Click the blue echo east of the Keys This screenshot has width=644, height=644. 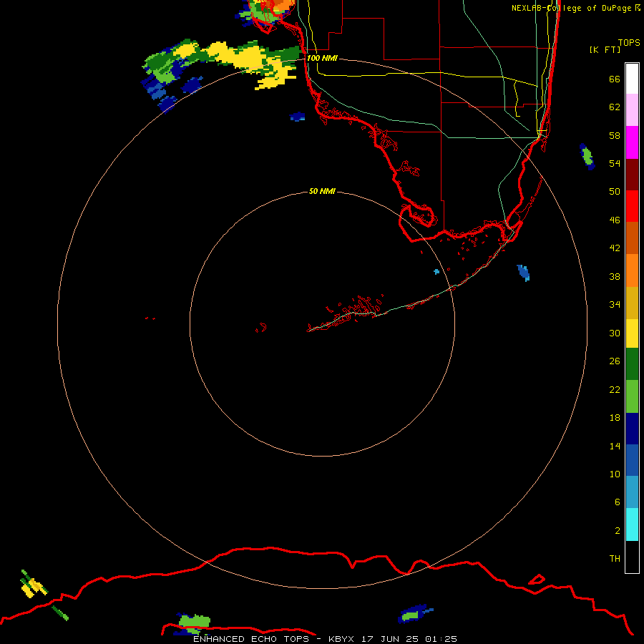pos(523,273)
